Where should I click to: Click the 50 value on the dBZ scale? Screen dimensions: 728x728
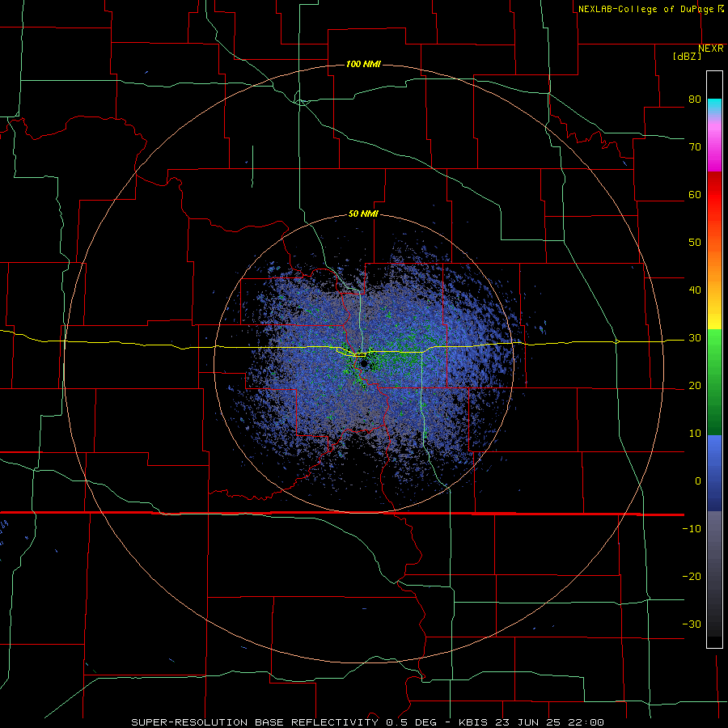[695, 243]
